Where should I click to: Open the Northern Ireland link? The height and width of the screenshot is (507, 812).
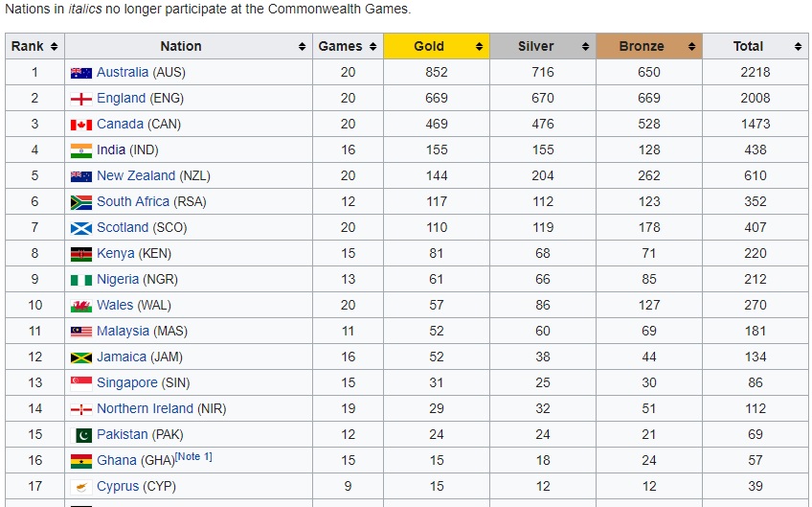click(145, 408)
